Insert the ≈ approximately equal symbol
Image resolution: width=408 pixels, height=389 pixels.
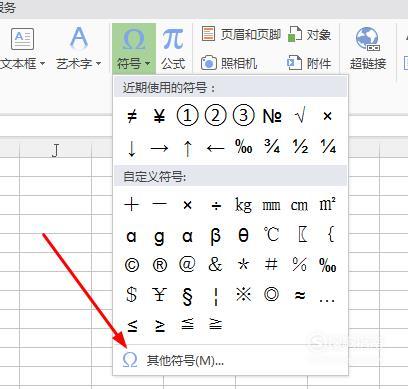click(300, 295)
